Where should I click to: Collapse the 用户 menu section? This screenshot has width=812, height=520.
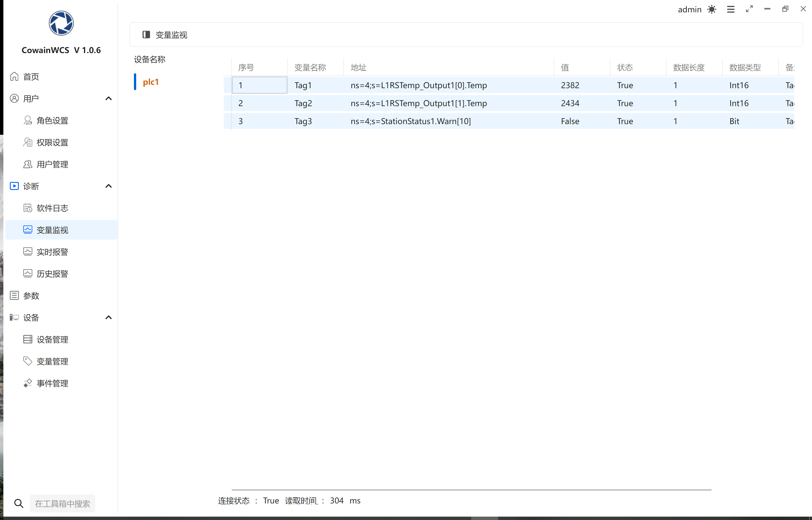click(108, 99)
